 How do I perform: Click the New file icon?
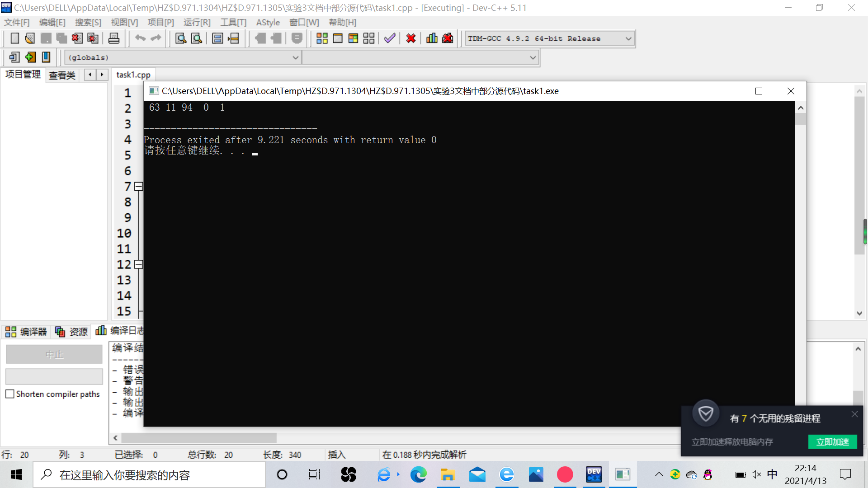click(x=14, y=38)
